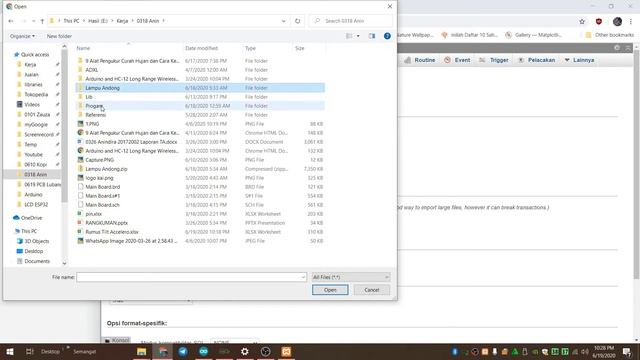The width and height of the screenshot is (640, 360).
Task: Open Windows Start menu
Action: tap(10, 351)
